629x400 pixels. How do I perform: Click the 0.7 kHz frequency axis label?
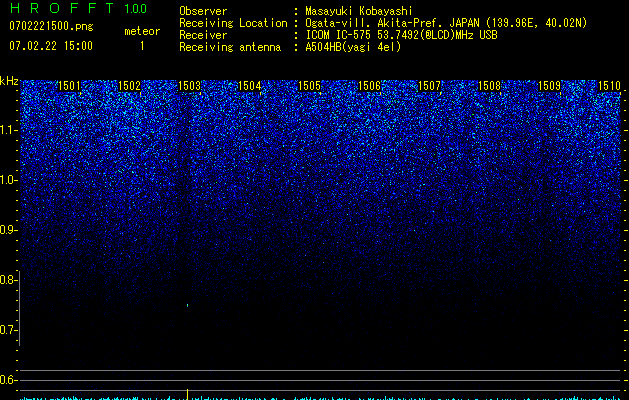8,330
